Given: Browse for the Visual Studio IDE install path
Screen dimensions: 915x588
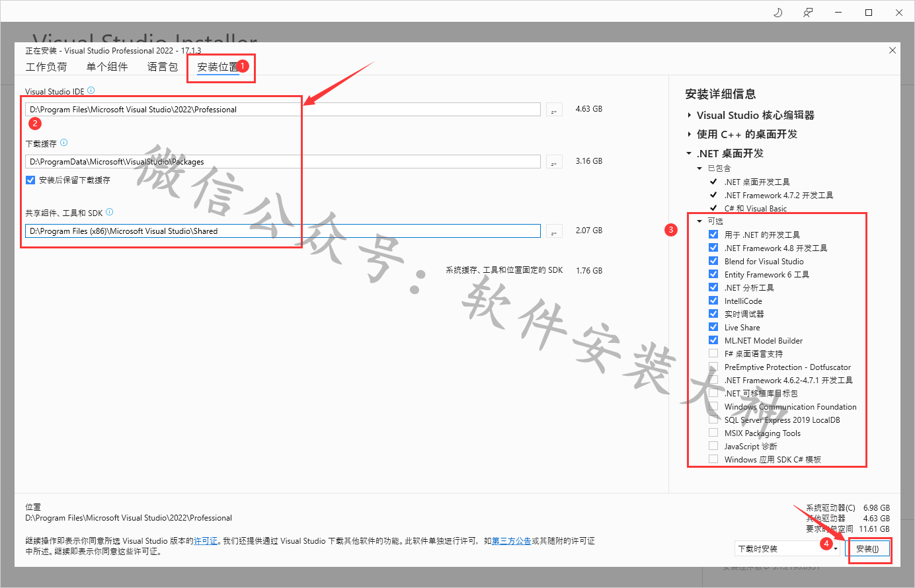Looking at the screenshot, I should [x=554, y=110].
